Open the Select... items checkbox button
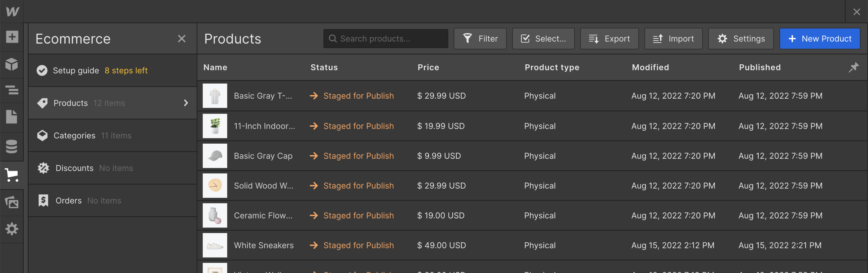 [x=543, y=39]
